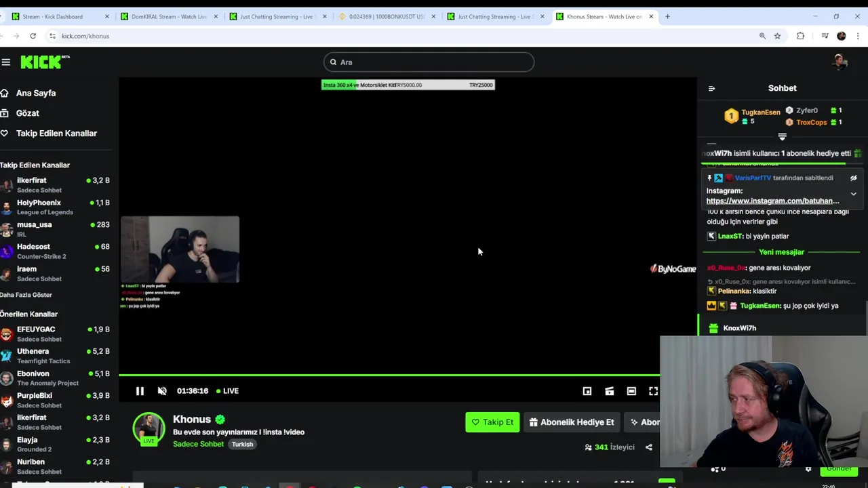868x488 pixels.
Task: Open HolyPhoenix channel in followed list
Action: point(56,207)
